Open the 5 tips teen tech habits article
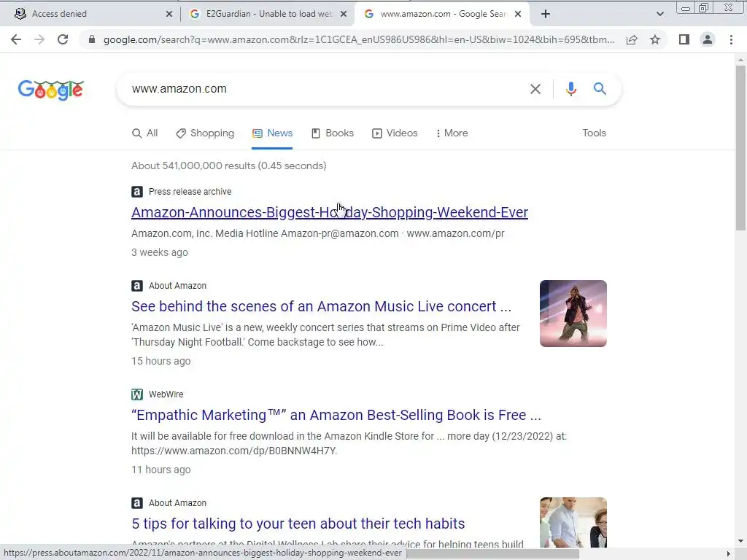 point(298,524)
